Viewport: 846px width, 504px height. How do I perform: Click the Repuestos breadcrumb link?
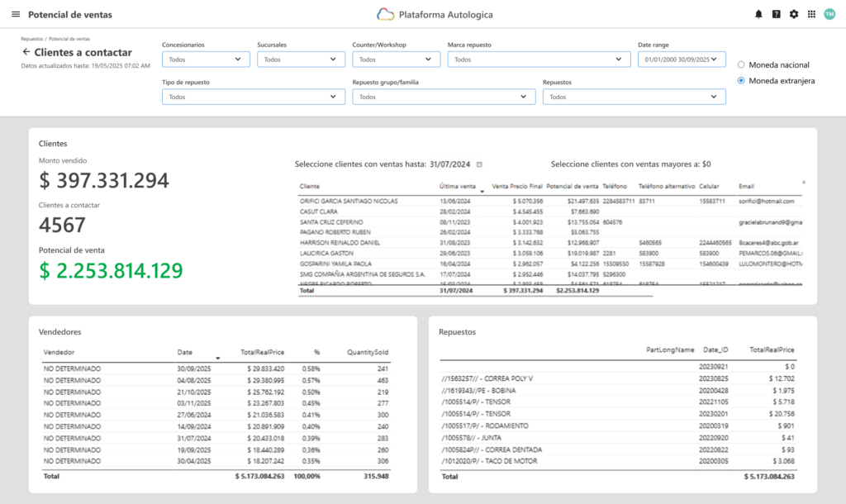pos(32,39)
